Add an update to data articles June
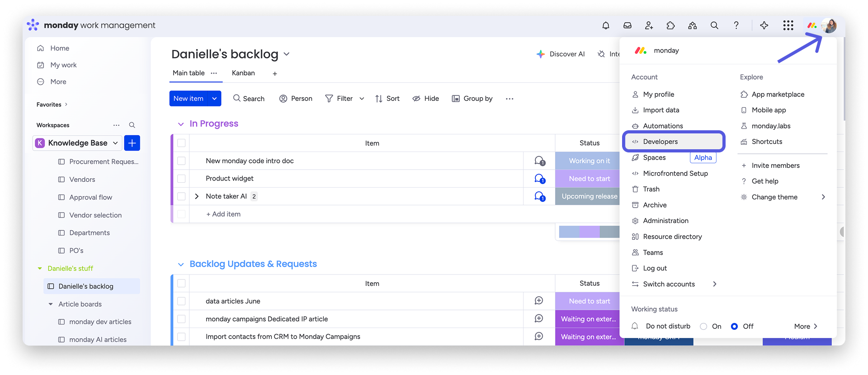 coord(539,301)
